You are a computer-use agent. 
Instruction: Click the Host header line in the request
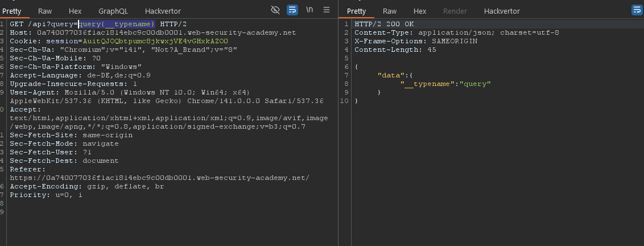(152, 32)
